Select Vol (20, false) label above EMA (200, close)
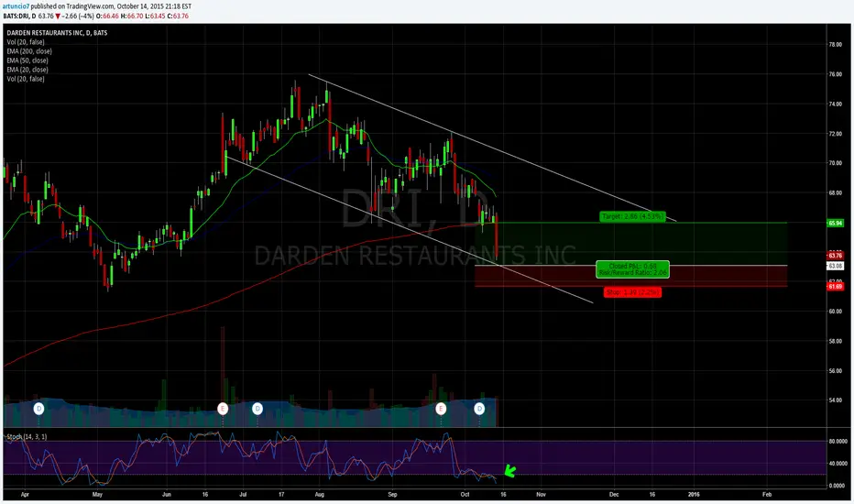 pos(26,42)
